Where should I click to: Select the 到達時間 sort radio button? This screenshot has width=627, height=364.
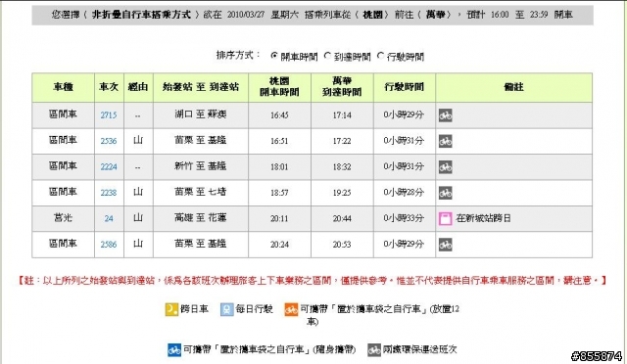coord(327,56)
